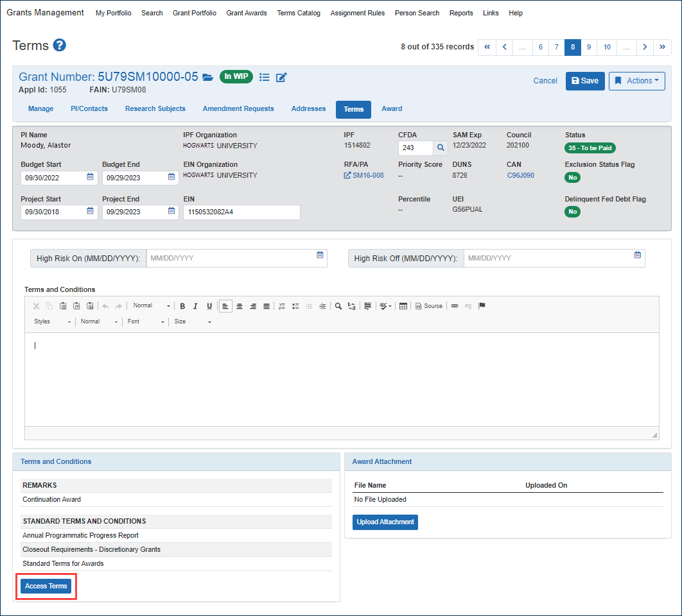
Task: Click the Unlink icon
Action: (468, 306)
